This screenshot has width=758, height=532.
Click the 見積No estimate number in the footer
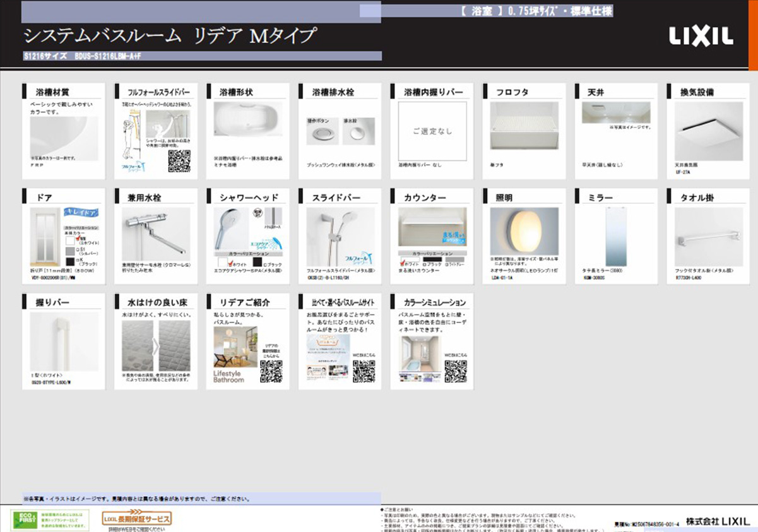[x=646, y=524]
